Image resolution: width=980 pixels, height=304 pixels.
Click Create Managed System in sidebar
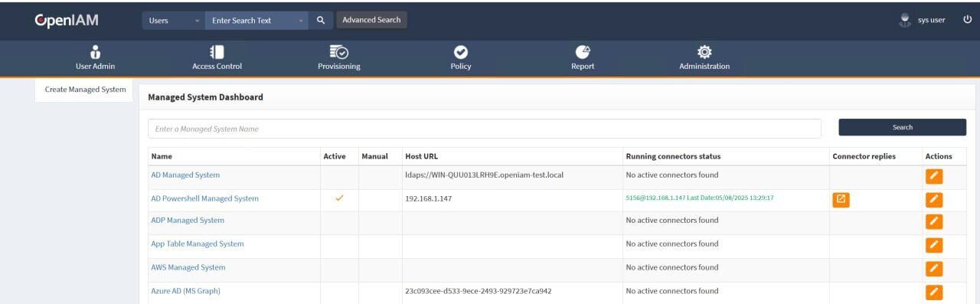point(85,90)
